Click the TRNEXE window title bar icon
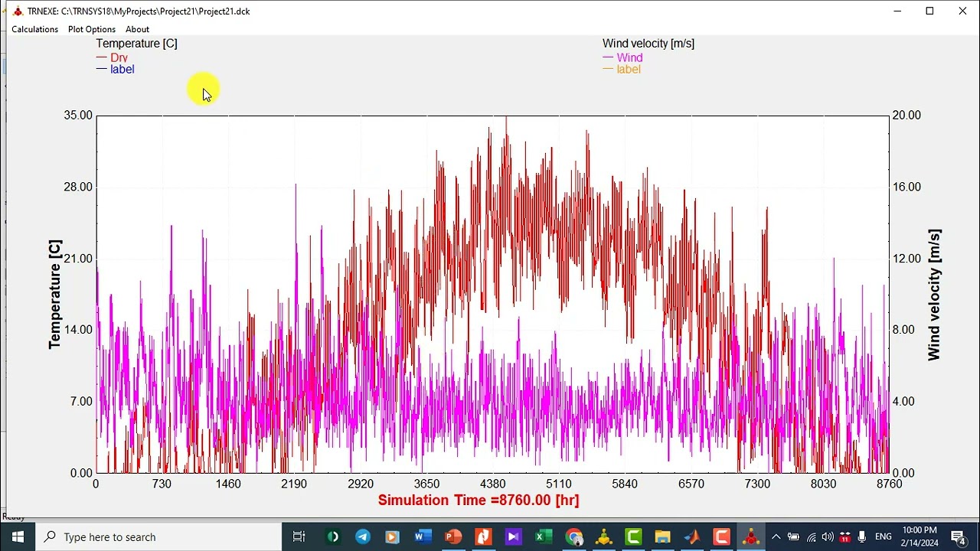 coord(18,11)
